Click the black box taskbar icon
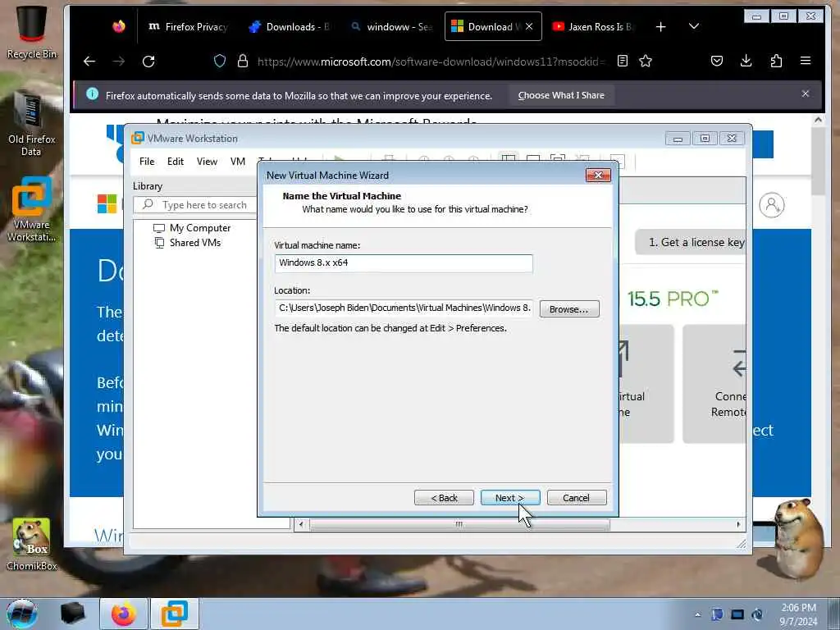The width and height of the screenshot is (840, 630). click(x=72, y=614)
